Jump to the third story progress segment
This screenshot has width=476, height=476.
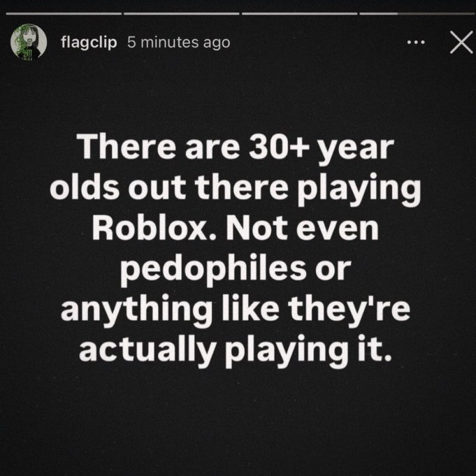(x=299, y=14)
